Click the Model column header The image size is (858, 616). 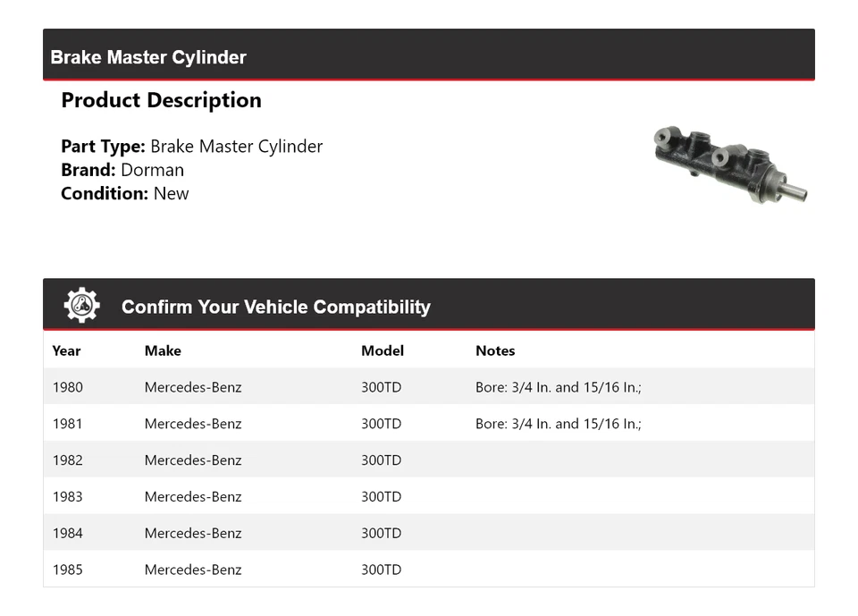(383, 350)
